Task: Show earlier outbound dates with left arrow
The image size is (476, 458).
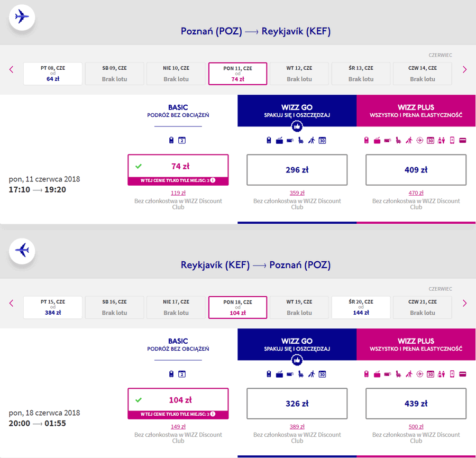Action: (12, 69)
